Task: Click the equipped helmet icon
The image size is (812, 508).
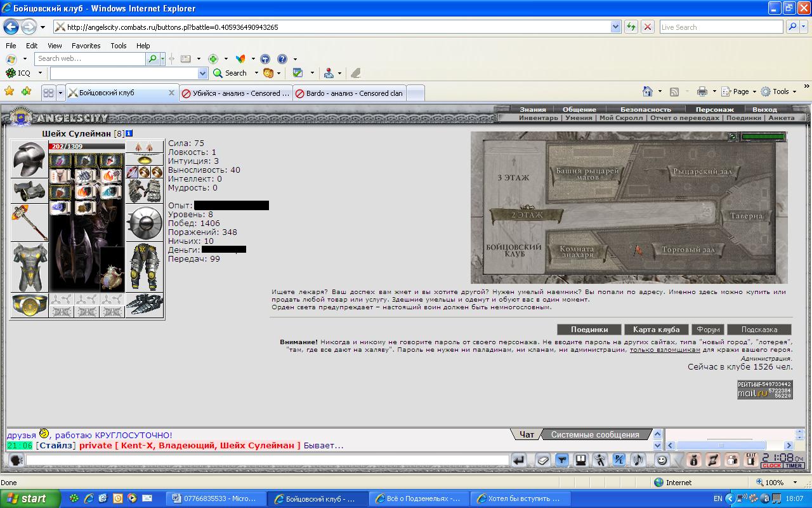Action: (x=29, y=159)
